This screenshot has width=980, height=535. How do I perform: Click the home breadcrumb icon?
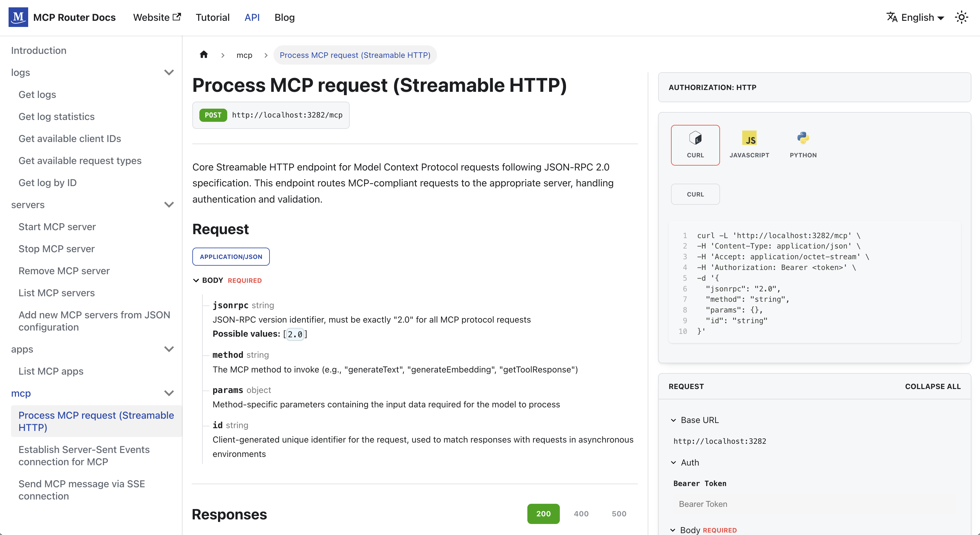click(204, 54)
